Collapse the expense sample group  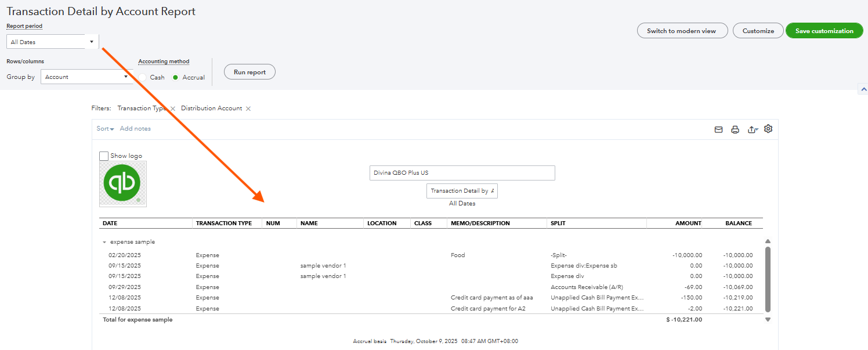pyautogui.click(x=104, y=242)
